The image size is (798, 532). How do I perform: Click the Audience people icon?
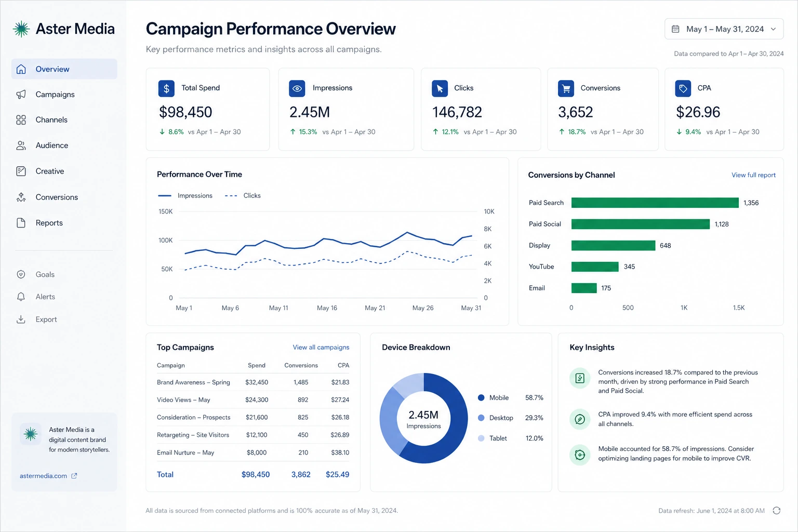[21, 145]
